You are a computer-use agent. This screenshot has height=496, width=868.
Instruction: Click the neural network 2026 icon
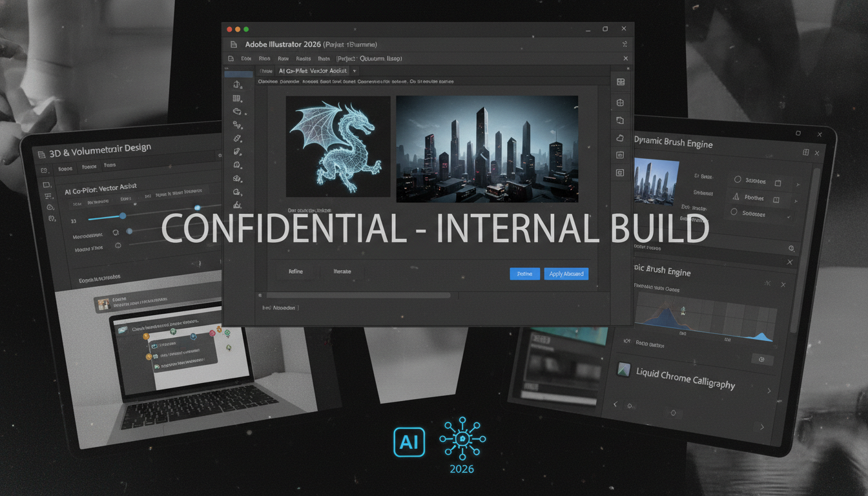(461, 439)
